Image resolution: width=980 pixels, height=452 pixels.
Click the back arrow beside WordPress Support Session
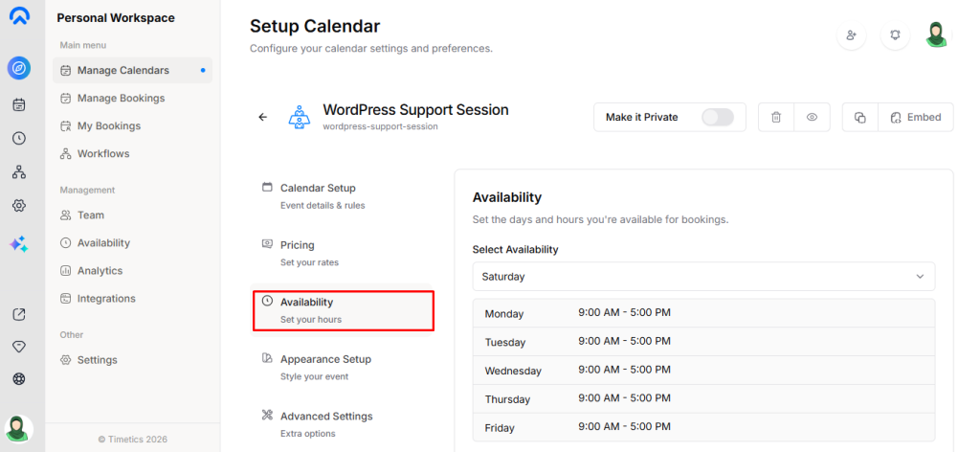(x=263, y=117)
